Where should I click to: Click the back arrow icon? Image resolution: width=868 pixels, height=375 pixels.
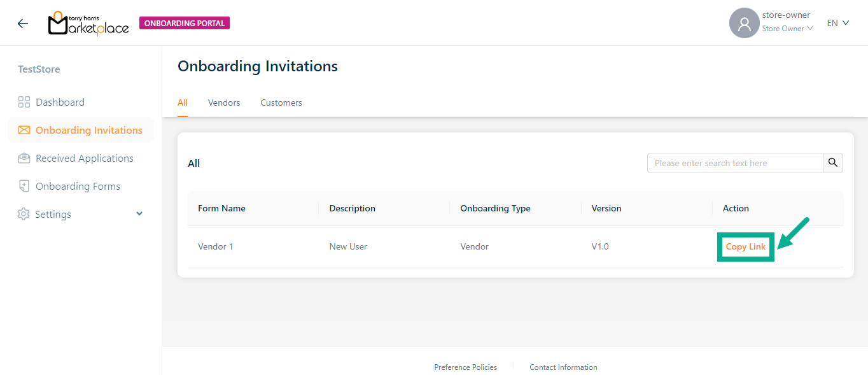tap(23, 24)
